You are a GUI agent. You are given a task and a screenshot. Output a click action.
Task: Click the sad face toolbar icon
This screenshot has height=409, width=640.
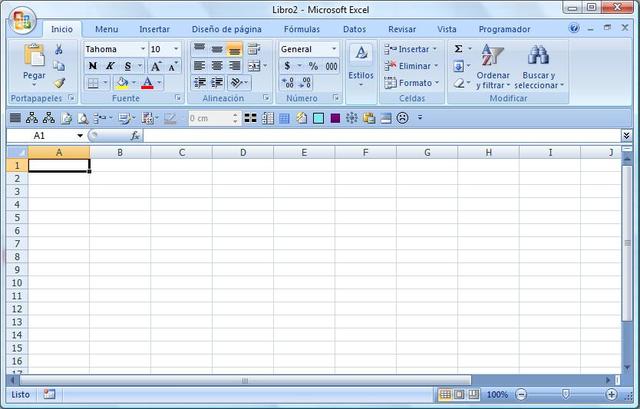point(402,118)
